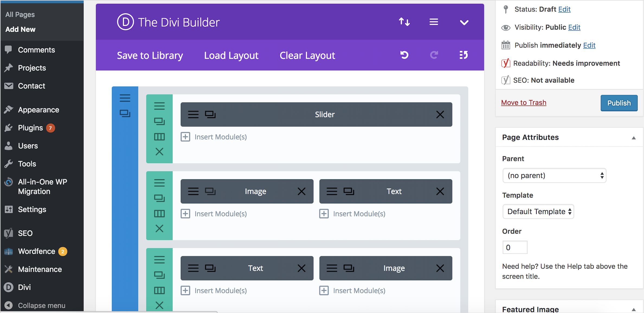The height and width of the screenshot is (313, 644).
Task: Click Move to Trash link
Action: [x=523, y=103]
